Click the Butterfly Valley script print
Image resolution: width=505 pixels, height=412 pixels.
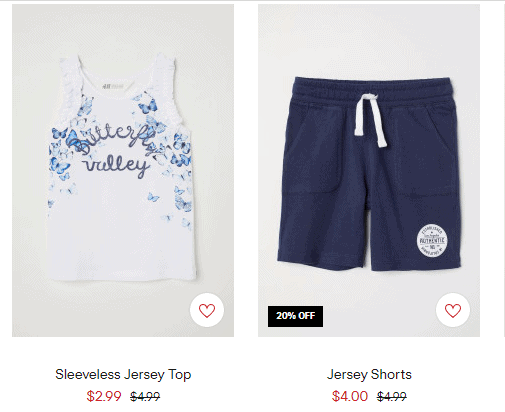coord(116,151)
